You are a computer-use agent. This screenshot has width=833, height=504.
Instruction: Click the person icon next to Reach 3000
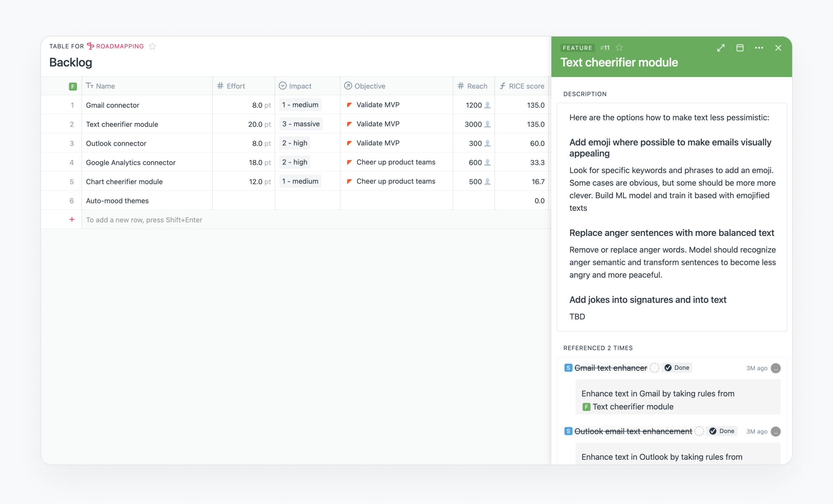[487, 124]
